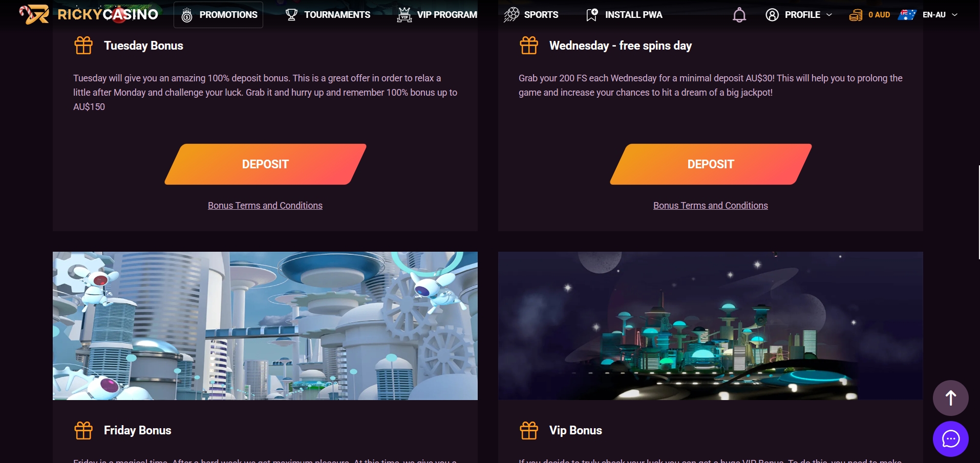Open the notification bell icon

tap(739, 15)
